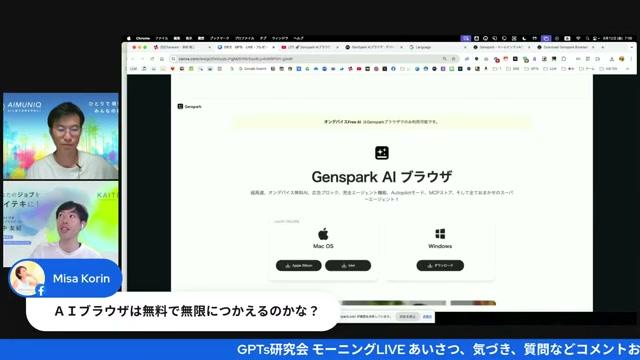Open Chrome's three-dot menu
Viewport: 640px width, 360px height.
tap(631, 59)
